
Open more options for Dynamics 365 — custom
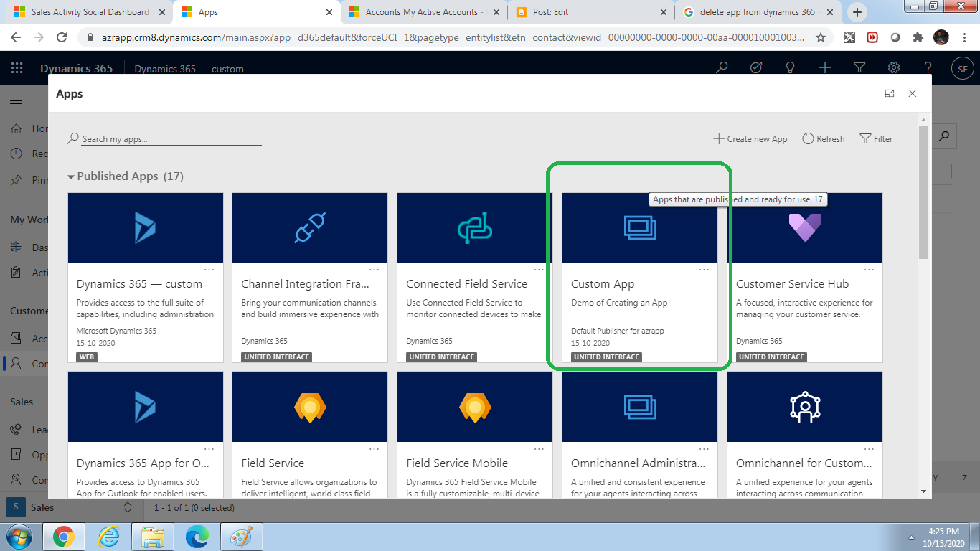(209, 270)
